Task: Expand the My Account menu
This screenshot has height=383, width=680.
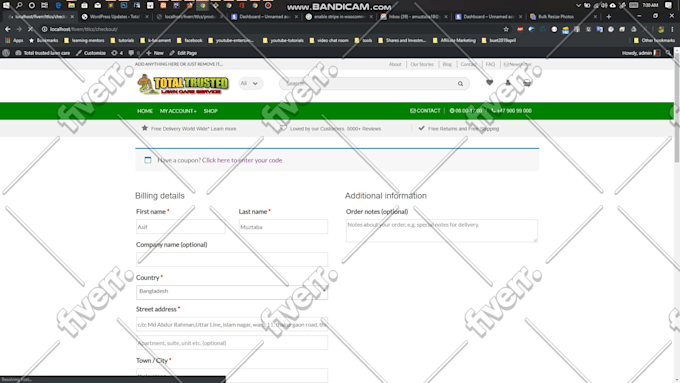Action: coord(178,111)
